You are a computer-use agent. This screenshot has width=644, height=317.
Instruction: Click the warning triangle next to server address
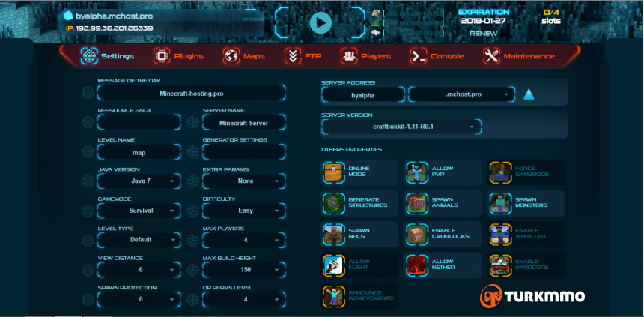click(529, 94)
